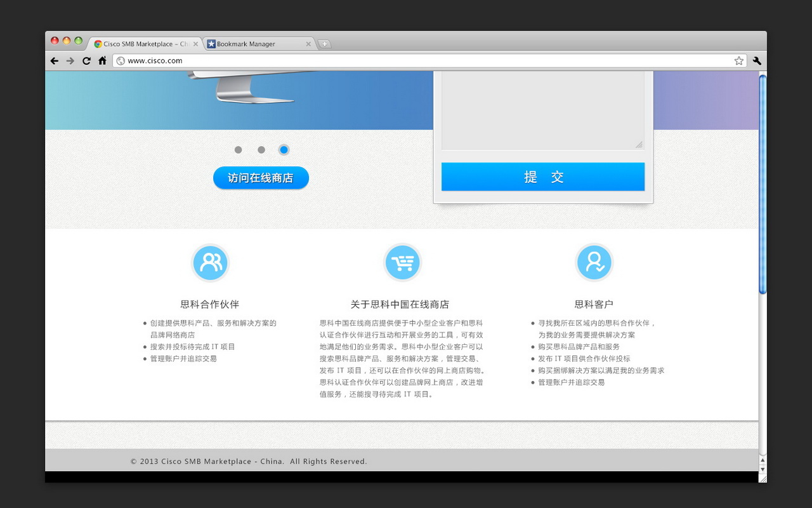Switch to the Cisco SMB Marketplace tab
Image resolution: width=812 pixels, height=508 pixels.
[145, 44]
